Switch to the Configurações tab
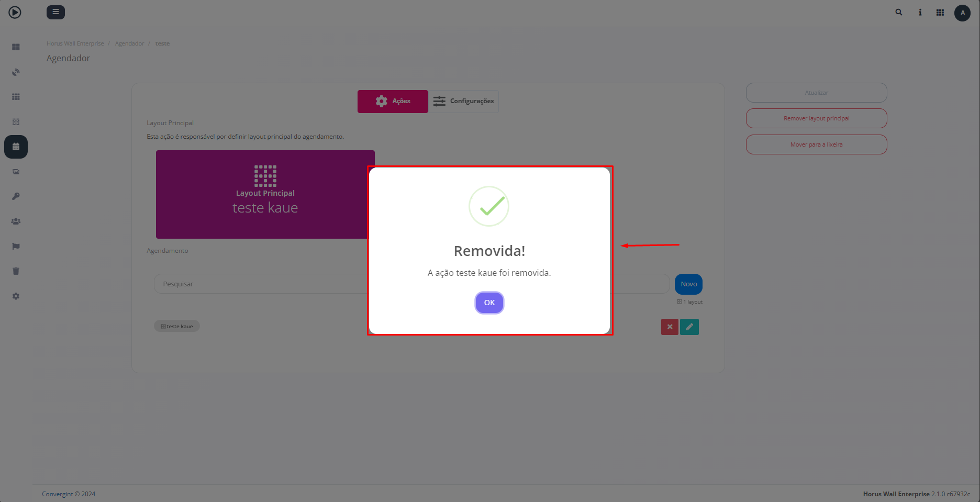The height and width of the screenshot is (502, 980). tap(463, 101)
